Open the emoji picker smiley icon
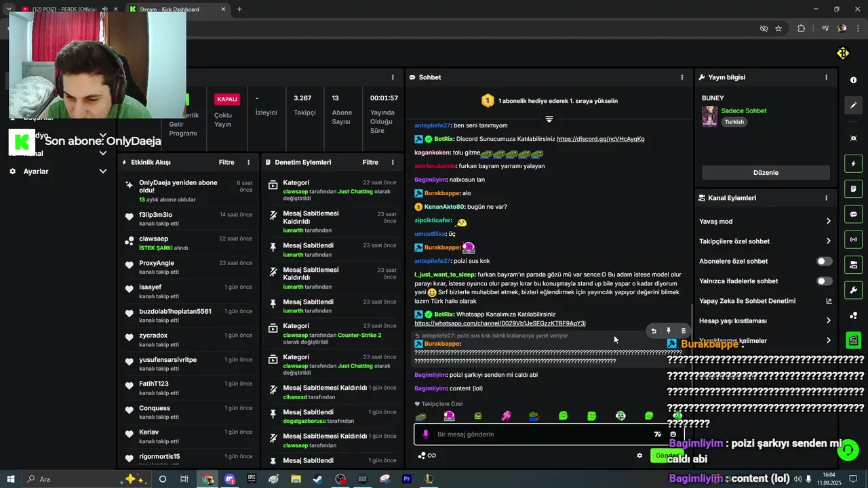 point(673,434)
